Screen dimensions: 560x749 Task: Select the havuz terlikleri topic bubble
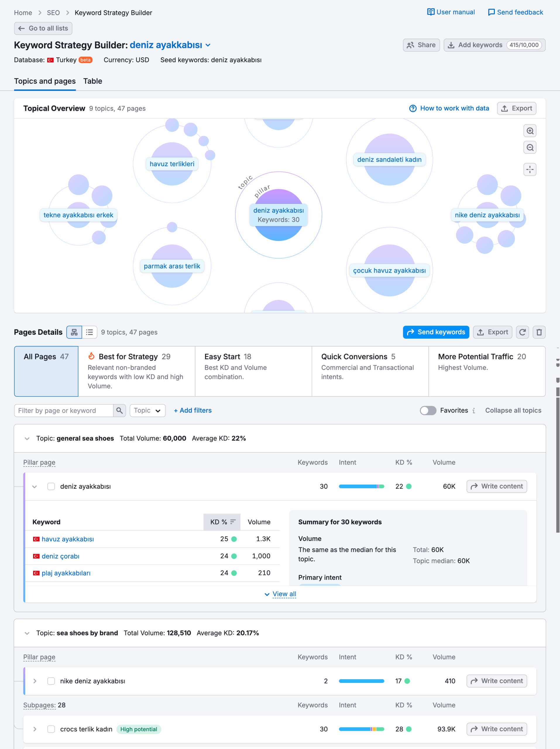pyautogui.click(x=172, y=164)
